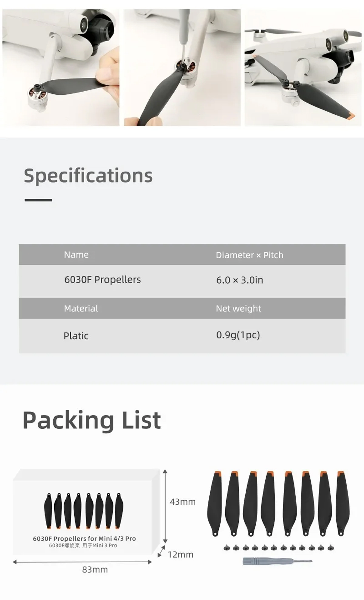Click the gray screwdriver in packing list
Screen dimensions: 364x600
pos(277,561)
